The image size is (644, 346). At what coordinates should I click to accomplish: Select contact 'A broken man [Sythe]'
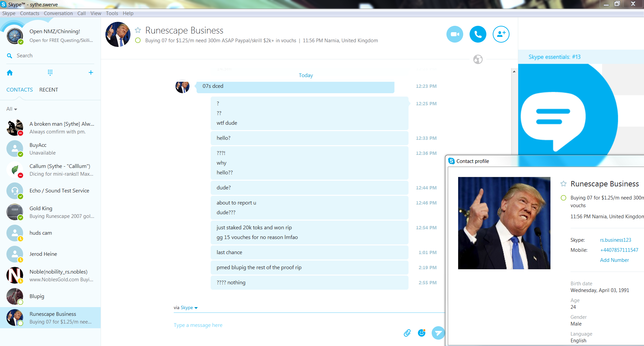pyautogui.click(x=50, y=128)
